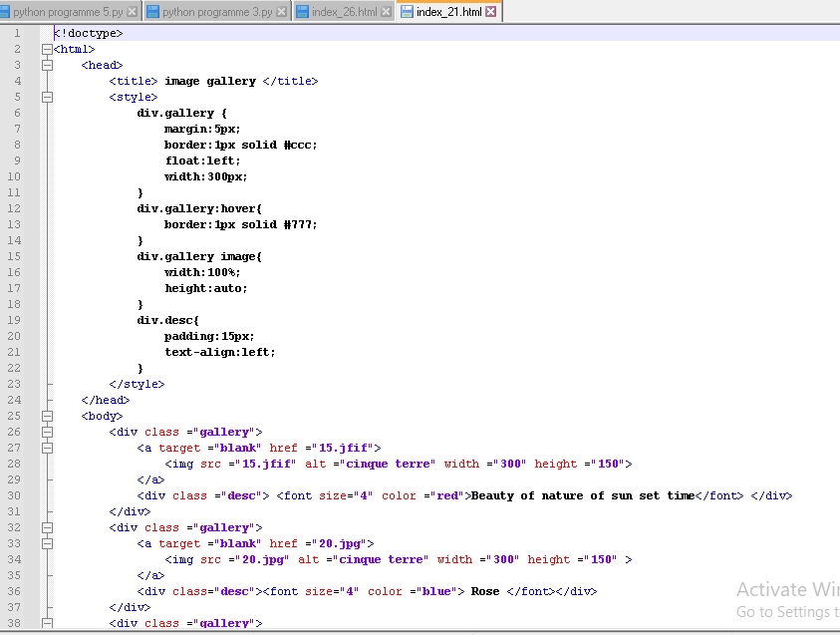Screen dimensions: 840x635
Task: Close the active index_21.html tab
Action: point(492,12)
